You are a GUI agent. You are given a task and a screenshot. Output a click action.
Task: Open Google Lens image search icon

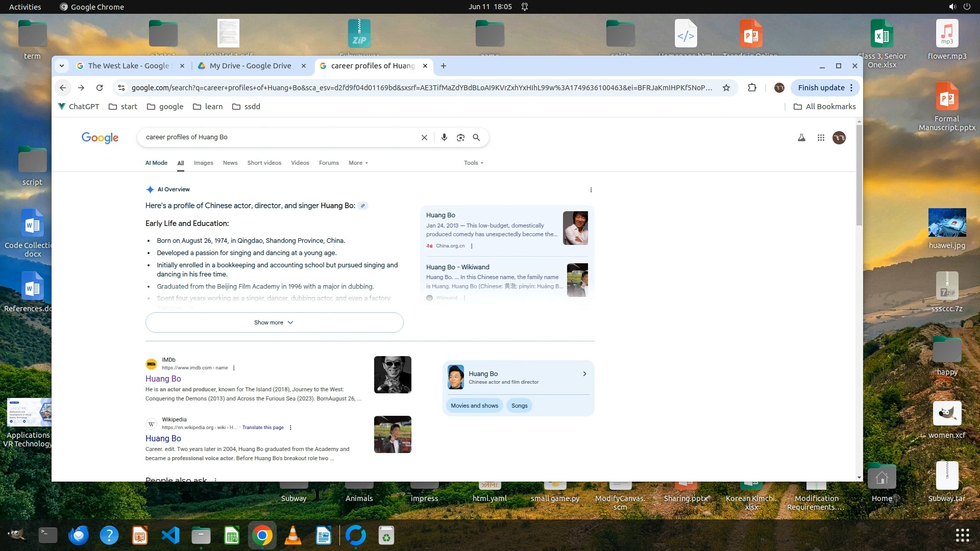(x=460, y=138)
